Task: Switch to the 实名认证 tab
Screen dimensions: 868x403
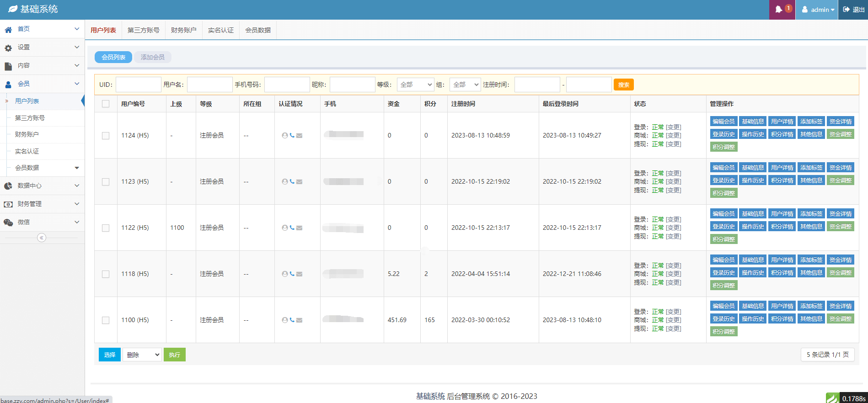Action: [x=220, y=30]
